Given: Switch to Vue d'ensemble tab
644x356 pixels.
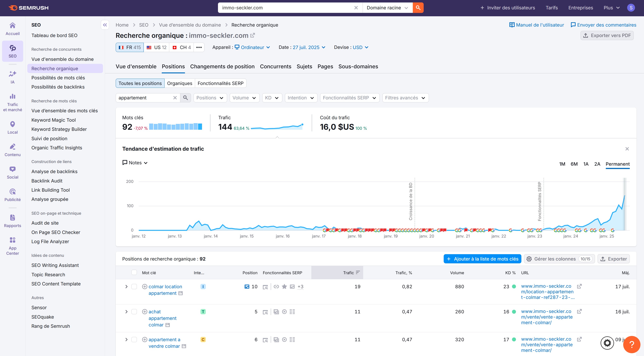Looking at the screenshot, I should point(136,66).
